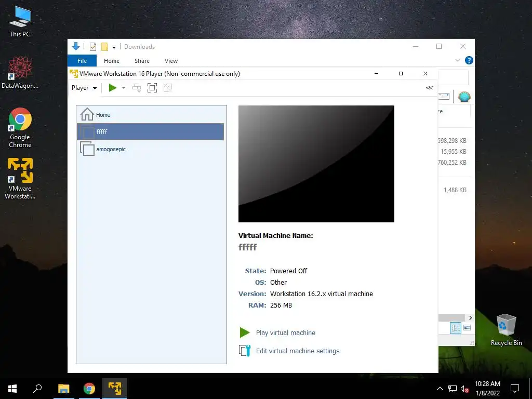Click the network tray icon
This screenshot has height=399, width=532.
453,389
